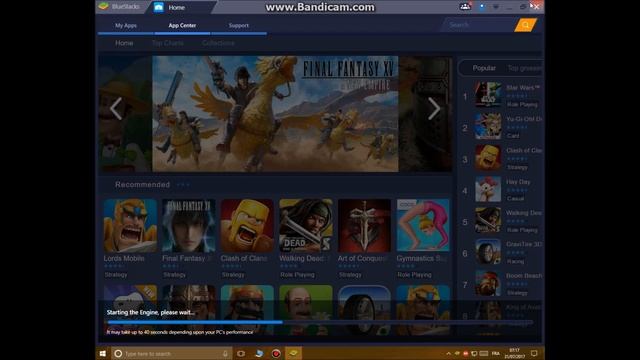This screenshot has height=360, width=640.
Task: Show previous banner with left arrow
Action: click(116, 109)
